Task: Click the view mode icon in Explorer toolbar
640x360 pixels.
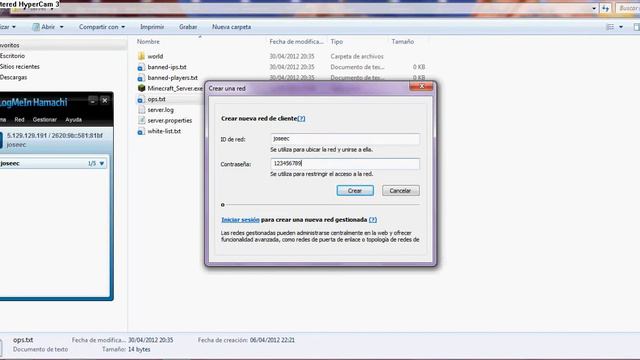Action: tap(610, 27)
